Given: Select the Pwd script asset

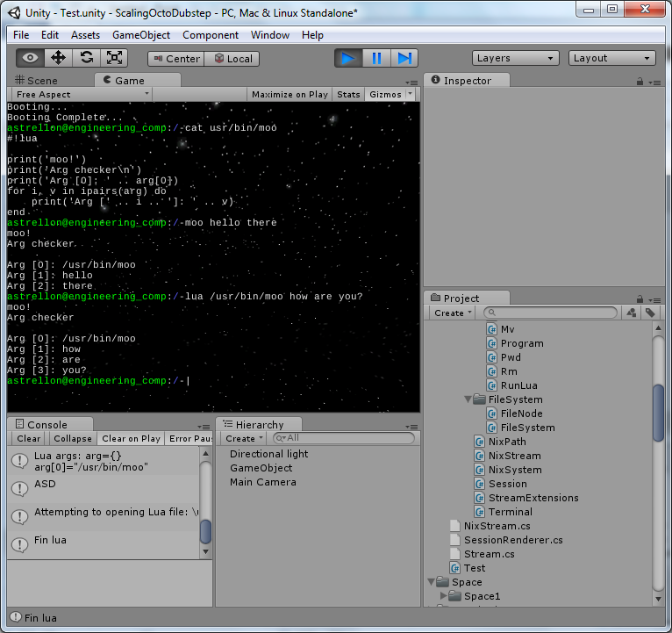Looking at the screenshot, I should (504, 357).
